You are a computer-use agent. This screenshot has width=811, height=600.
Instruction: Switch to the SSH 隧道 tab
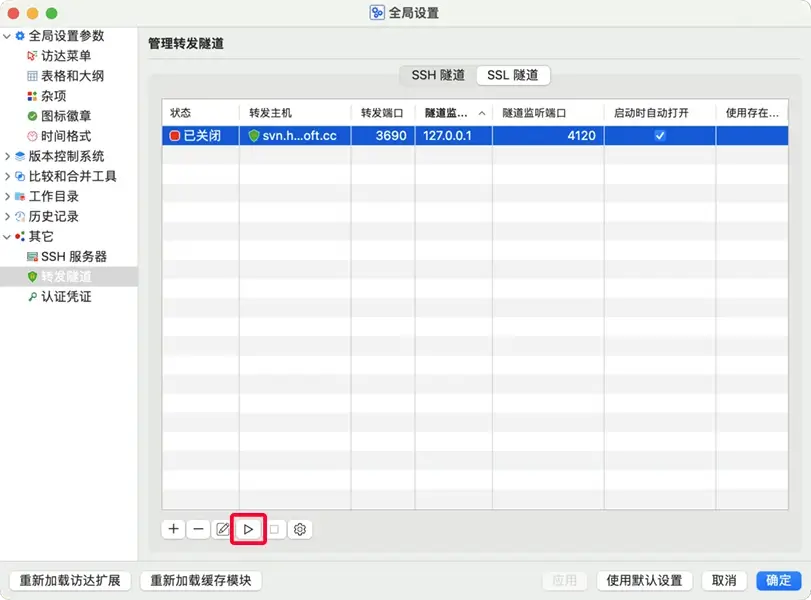(436, 74)
